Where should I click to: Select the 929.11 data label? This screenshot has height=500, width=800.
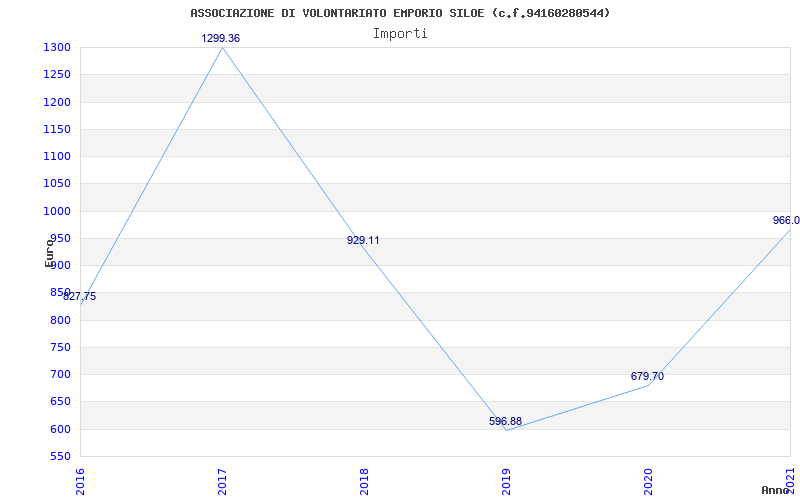coord(363,240)
